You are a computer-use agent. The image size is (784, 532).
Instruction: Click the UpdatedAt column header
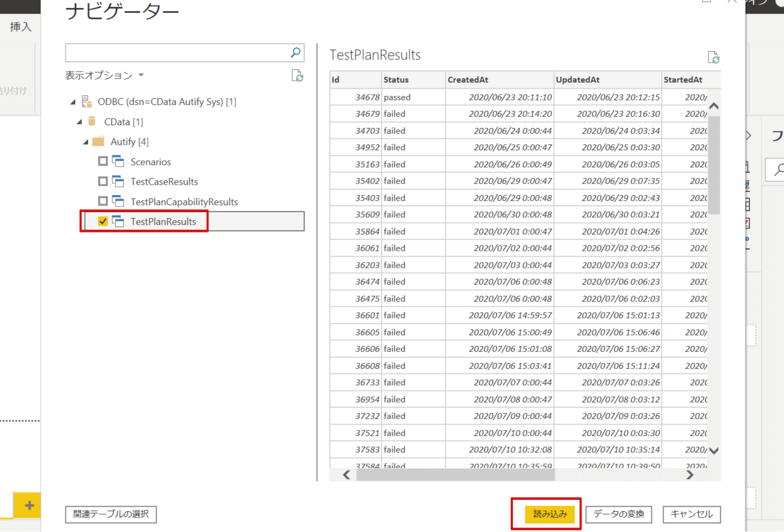pyautogui.click(x=608, y=80)
